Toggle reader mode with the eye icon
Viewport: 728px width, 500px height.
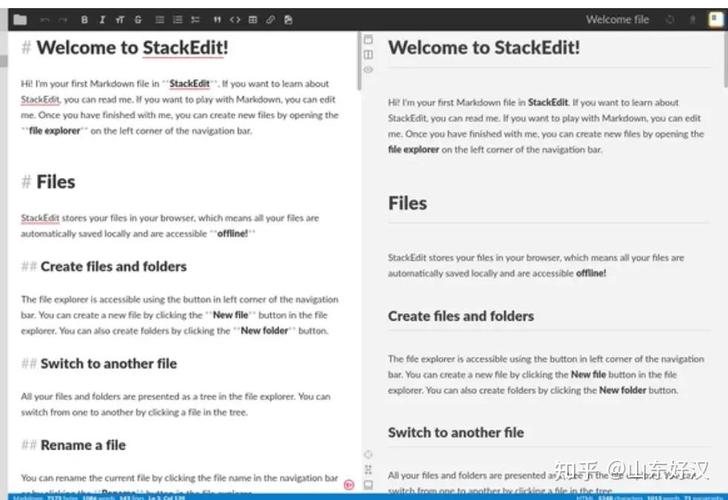368,70
